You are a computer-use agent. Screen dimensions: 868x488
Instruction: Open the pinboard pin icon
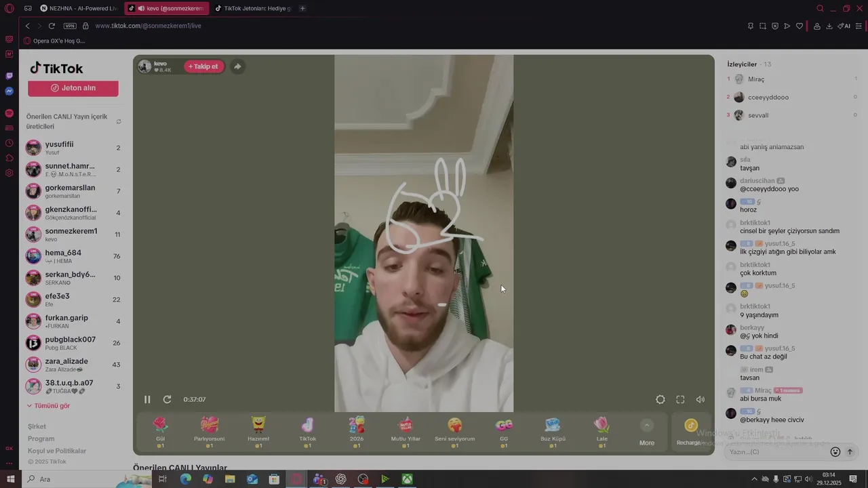[x=751, y=26]
